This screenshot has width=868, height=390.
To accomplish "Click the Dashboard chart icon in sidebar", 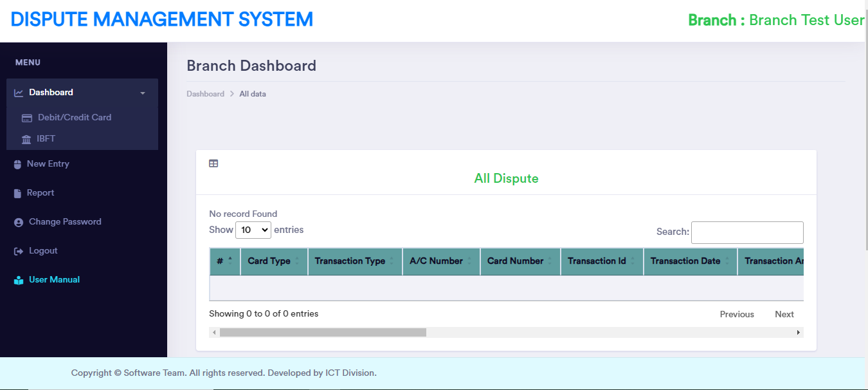I will [19, 93].
